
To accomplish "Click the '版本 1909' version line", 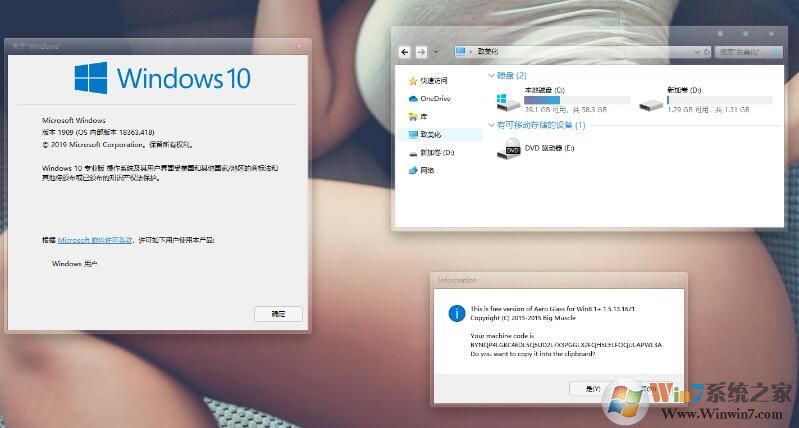I will pos(98,132).
